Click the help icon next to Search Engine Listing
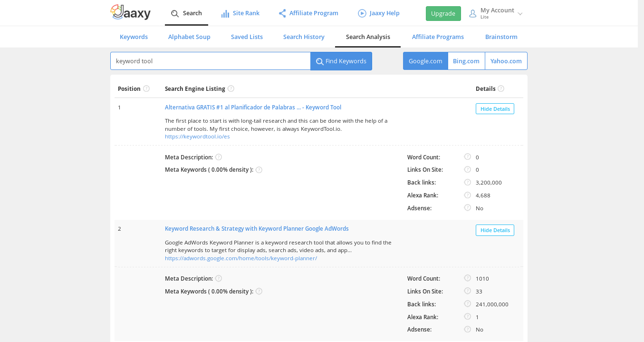The height and width of the screenshot is (342, 644). 231,88
